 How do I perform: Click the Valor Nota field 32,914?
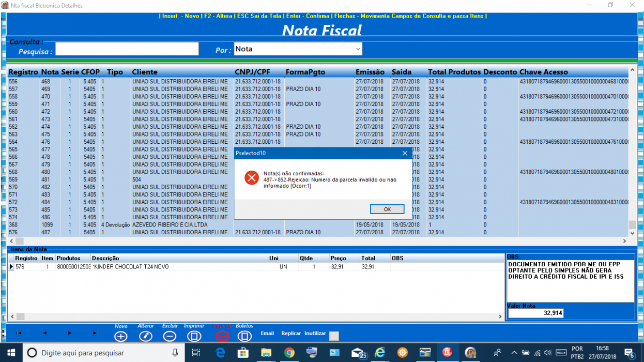click(536, 313)
